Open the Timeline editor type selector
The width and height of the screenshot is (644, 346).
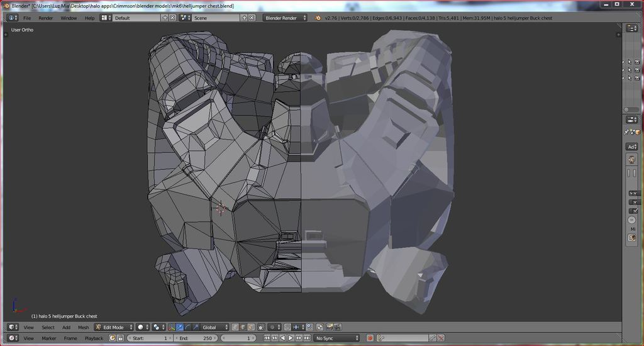point(13,338)
